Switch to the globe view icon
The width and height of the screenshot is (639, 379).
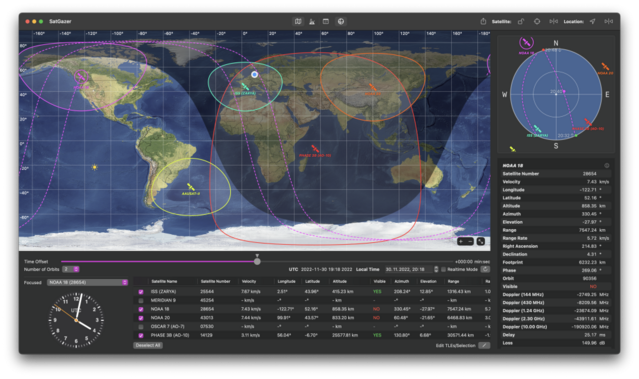pyautogui.click(x=341, y=21)
